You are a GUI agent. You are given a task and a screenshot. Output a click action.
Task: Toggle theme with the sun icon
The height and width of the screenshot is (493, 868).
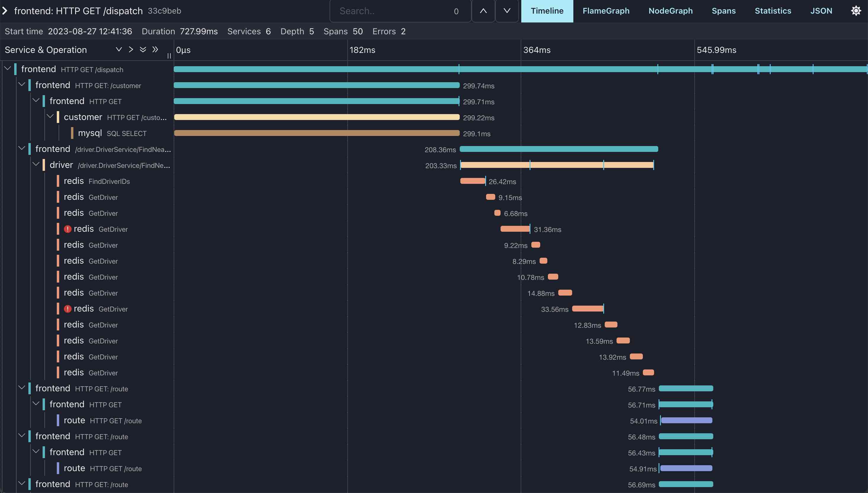coord(856,11)
